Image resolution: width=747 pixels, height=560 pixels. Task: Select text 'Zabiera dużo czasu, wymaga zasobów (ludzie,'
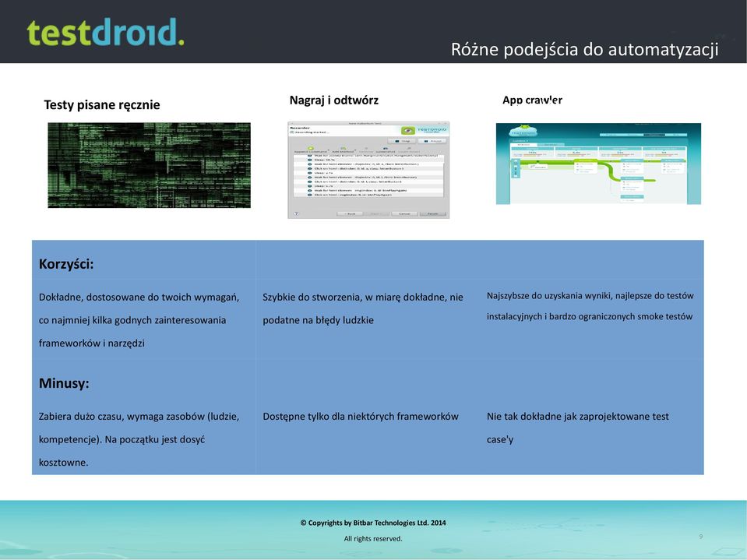[139, 416]
